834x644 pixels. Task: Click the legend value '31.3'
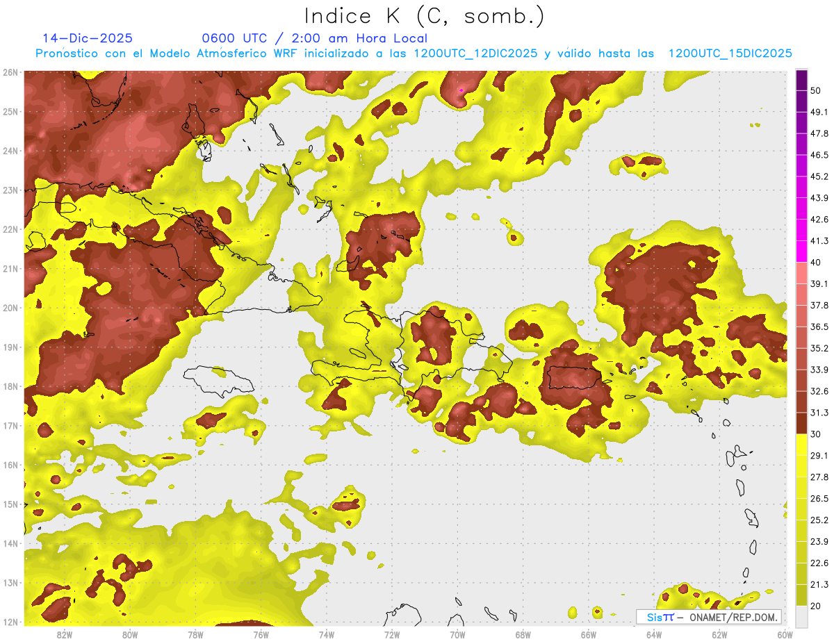tap(819, 413)
